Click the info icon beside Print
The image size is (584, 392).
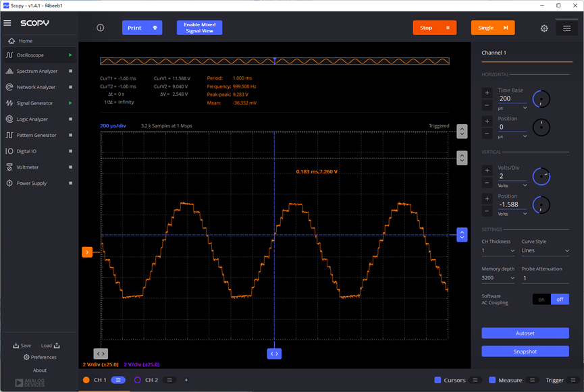click(100, 28)
